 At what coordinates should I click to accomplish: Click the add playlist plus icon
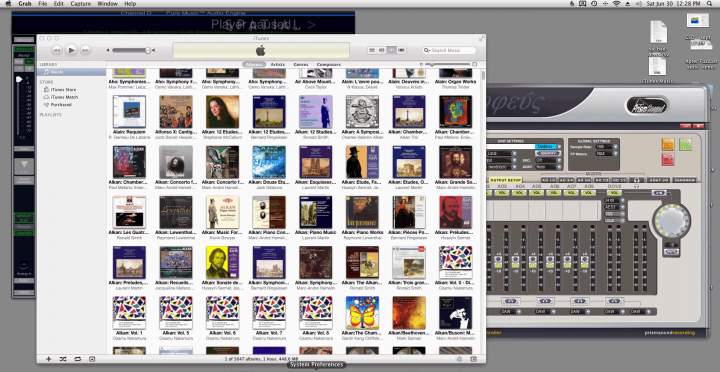(x=49, y=359)
